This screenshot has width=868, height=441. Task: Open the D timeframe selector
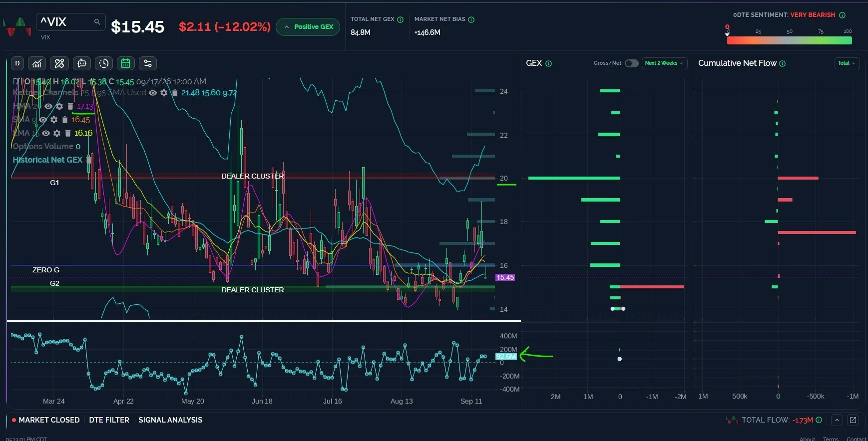(x=17, y=63)
